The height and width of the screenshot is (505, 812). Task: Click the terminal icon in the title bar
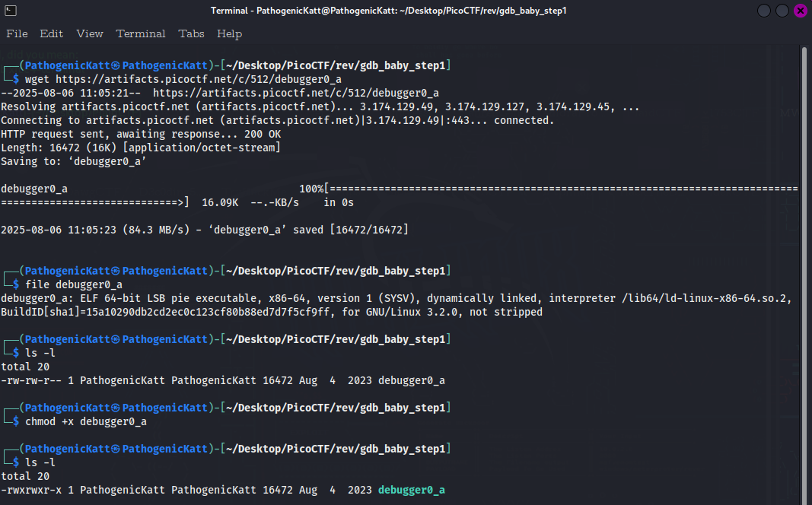pyautogui.click(x=11, y=11)
